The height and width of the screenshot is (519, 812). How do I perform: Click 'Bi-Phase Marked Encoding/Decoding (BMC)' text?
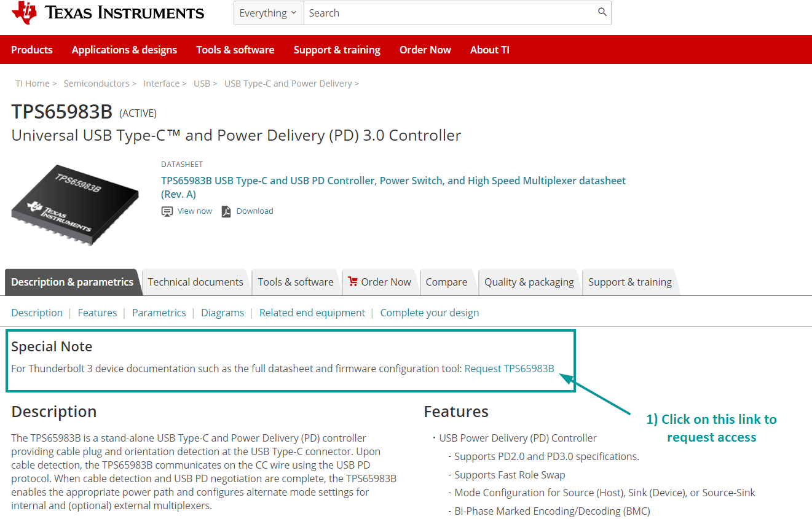tap(552, 511)
